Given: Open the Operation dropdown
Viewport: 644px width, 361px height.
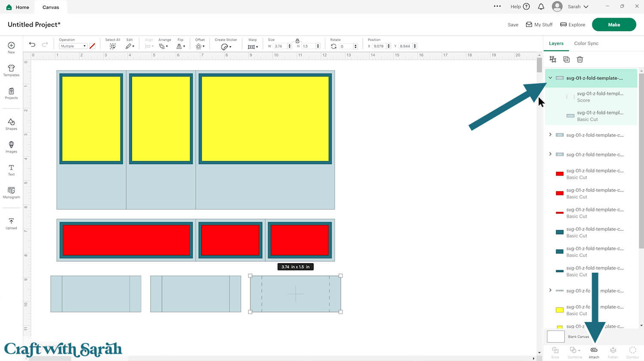Looking at the screenshot, I should point(73,46).
